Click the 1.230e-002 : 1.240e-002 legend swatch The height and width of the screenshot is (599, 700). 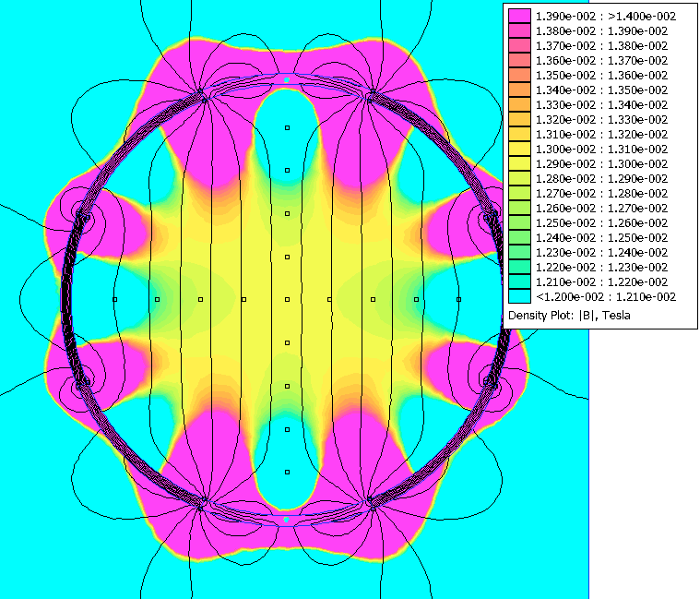519,252
